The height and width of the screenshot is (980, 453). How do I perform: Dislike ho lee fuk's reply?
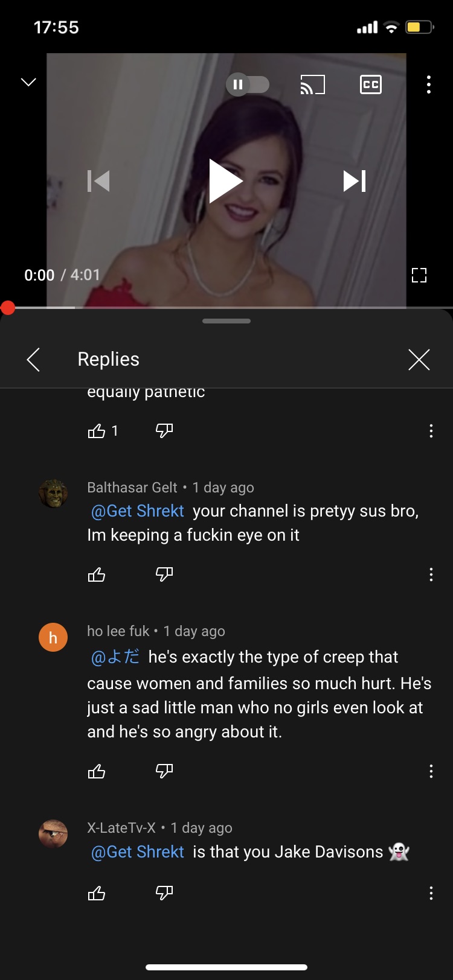(x=164, y=771)
